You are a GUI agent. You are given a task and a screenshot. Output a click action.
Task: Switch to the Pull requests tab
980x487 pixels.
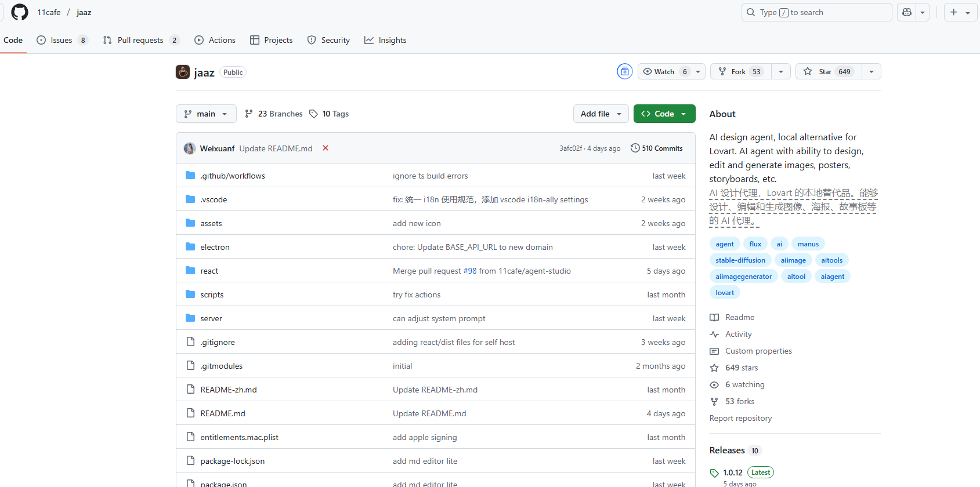coord(140,40)
